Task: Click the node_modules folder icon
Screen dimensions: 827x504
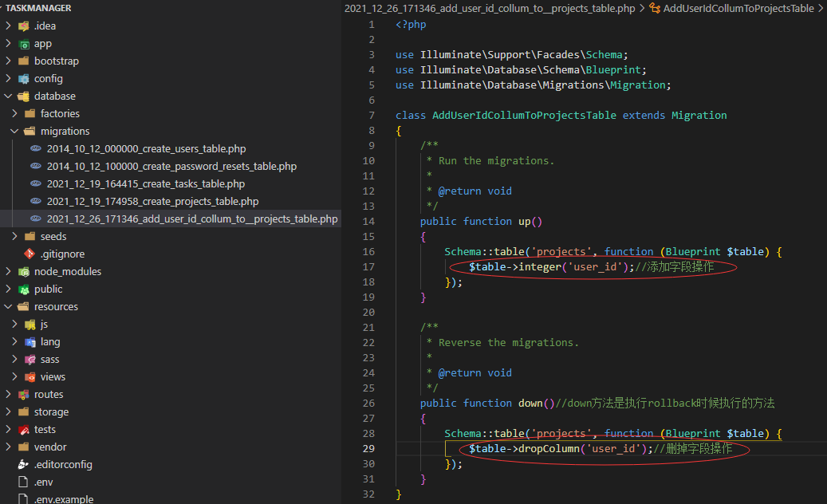Action: pos(24,271)
